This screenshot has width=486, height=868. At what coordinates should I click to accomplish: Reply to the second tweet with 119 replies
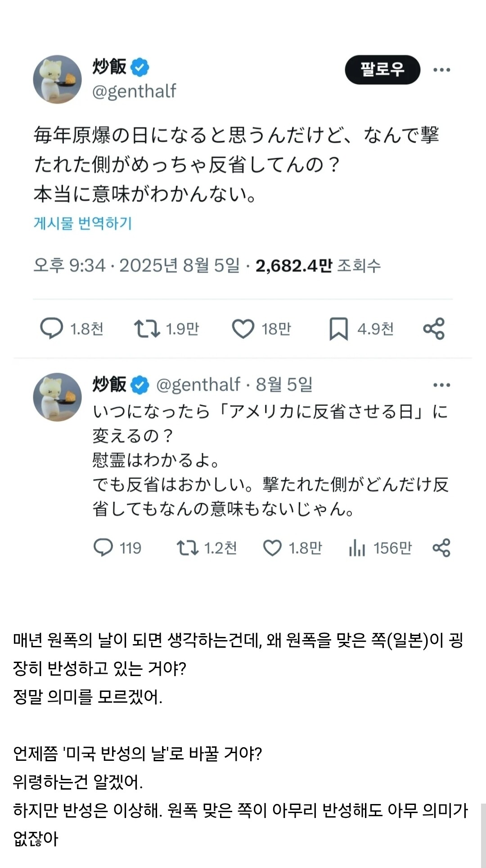tap(103, 548)
